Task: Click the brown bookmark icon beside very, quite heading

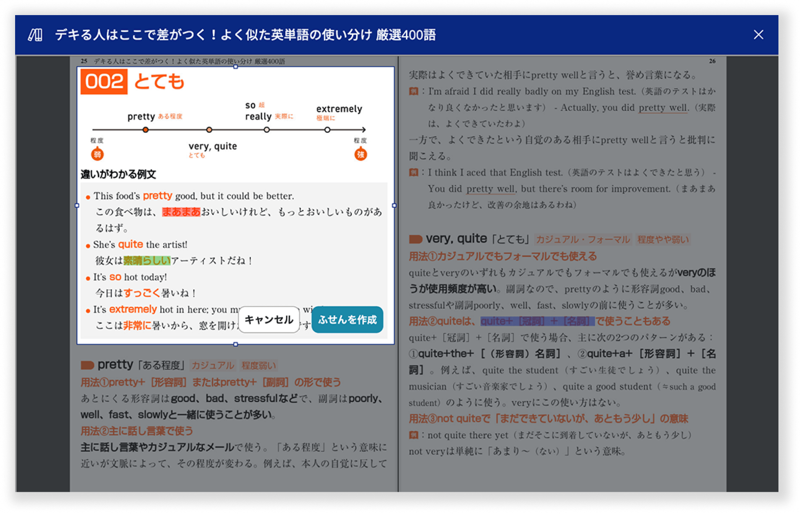Action: point(414,239)
